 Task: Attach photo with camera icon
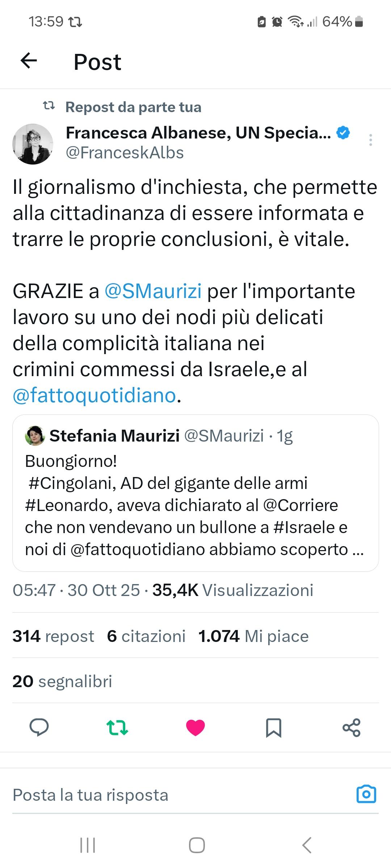pos(366,795)
